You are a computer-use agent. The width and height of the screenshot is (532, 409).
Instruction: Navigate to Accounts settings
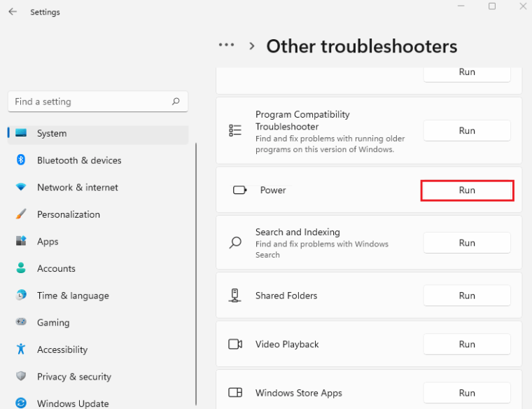pos(98,268)
